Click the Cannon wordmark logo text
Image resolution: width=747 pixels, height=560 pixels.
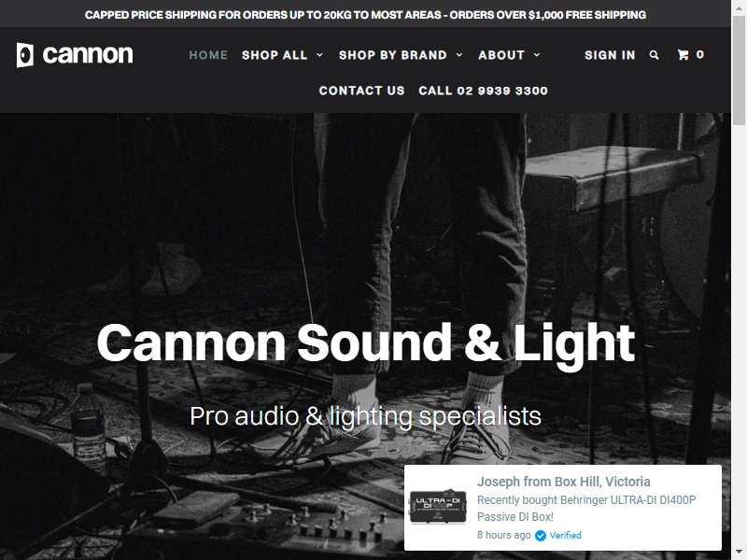tap(88, 55)
